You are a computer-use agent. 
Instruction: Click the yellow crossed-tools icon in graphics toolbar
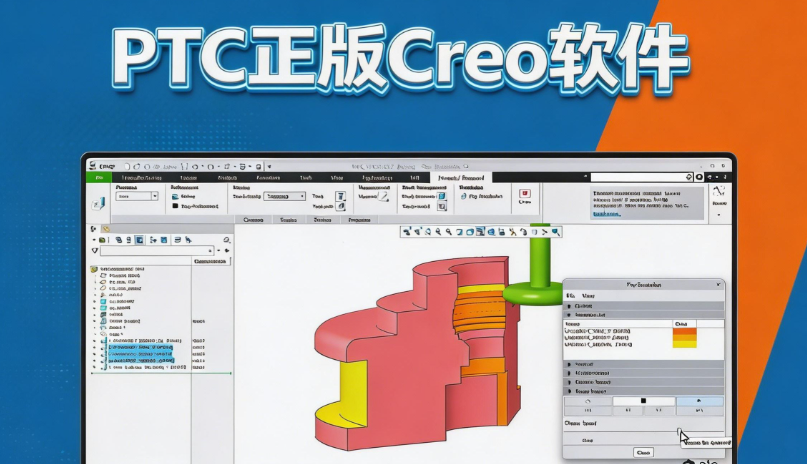point(513,232)
